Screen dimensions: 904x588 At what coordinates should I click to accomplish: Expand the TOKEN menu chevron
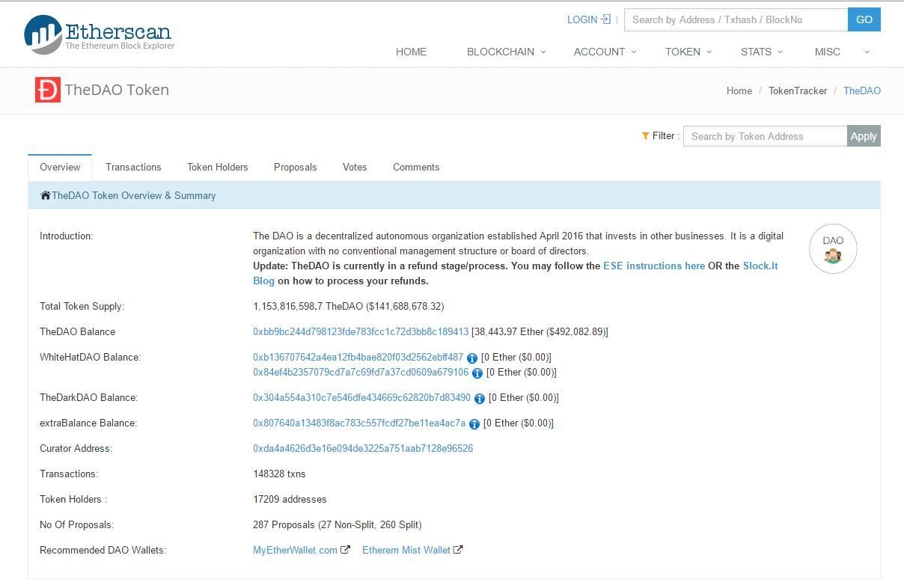pos(709,52)
